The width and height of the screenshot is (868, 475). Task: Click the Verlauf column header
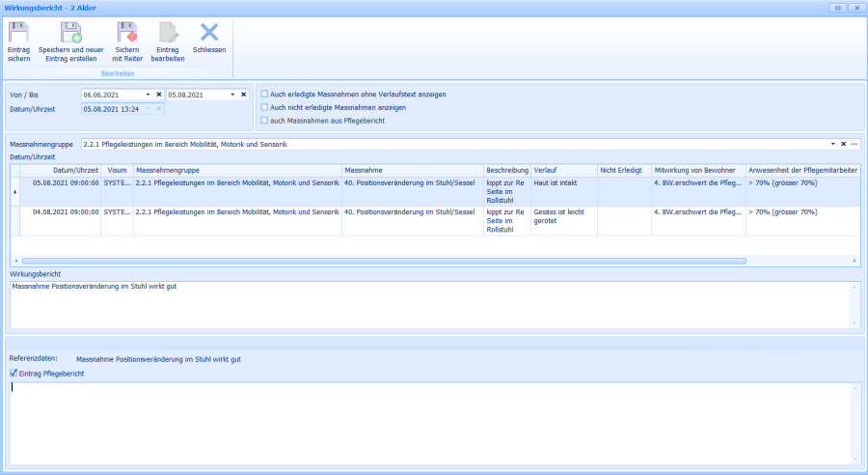562,170
